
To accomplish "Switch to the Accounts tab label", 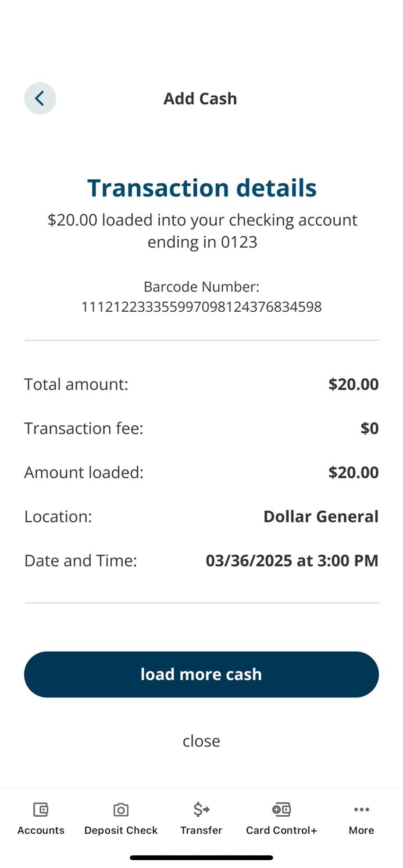I will tap(41, 830).
